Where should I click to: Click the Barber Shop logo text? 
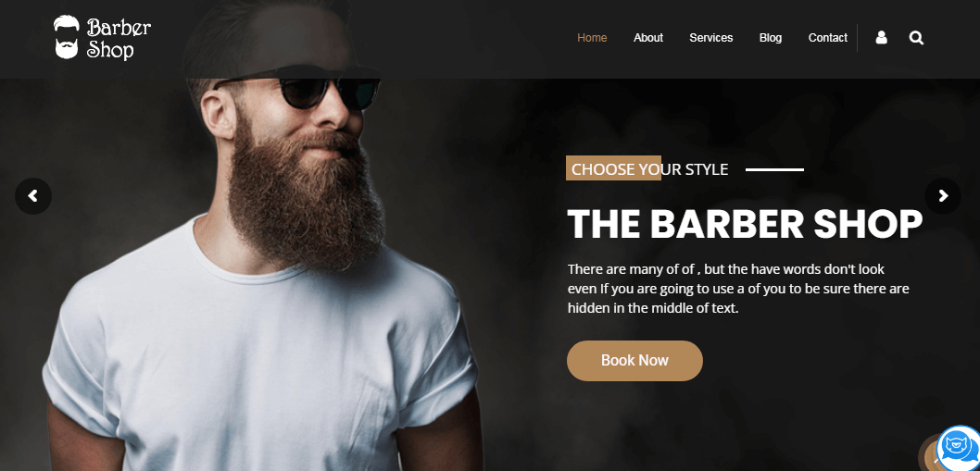click(x=119, y=39)
